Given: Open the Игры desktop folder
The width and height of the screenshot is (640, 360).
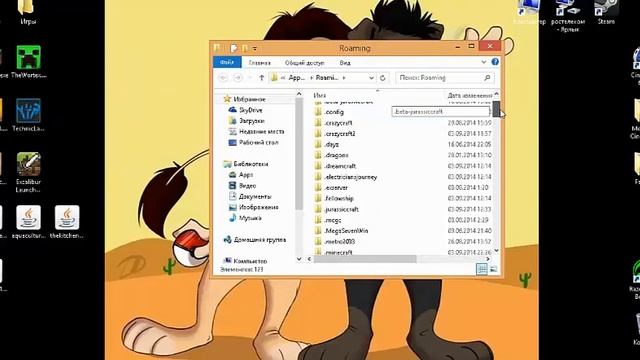Looking at the screenshot, I should tap(28, 12).
